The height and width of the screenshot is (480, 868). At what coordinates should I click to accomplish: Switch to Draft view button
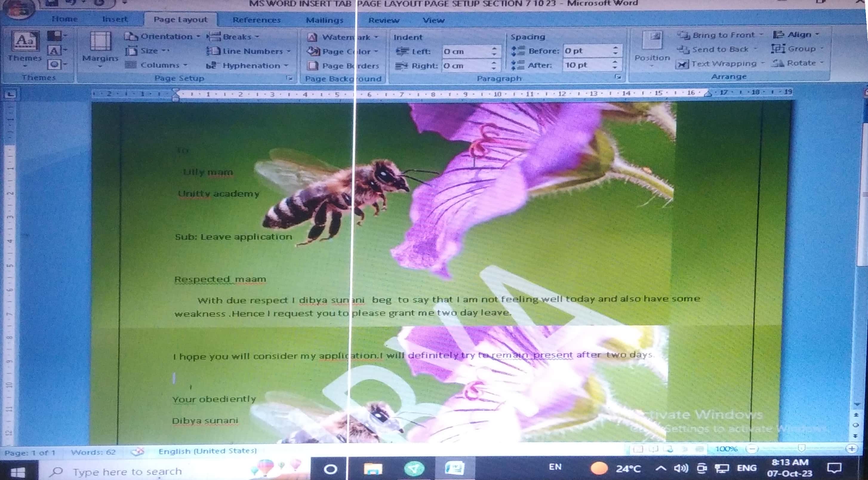[700, 449]
